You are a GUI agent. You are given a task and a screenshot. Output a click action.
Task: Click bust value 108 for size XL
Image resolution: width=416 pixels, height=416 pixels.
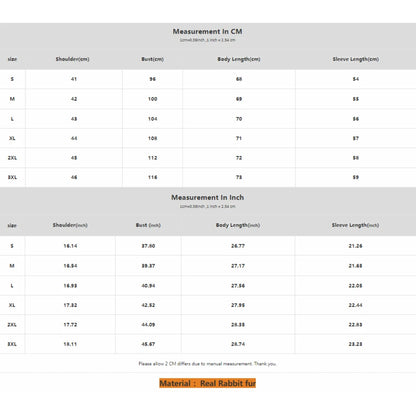[152, 138]
